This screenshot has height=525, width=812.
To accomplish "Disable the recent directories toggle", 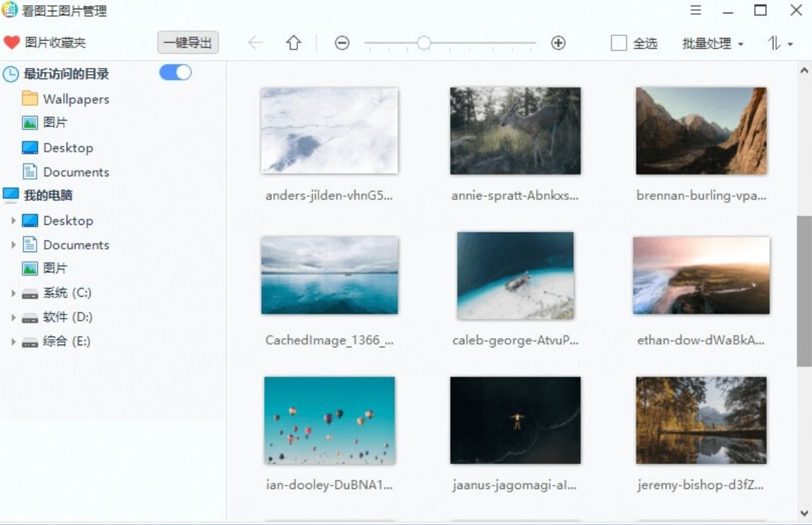I will (x=175, y=72).
